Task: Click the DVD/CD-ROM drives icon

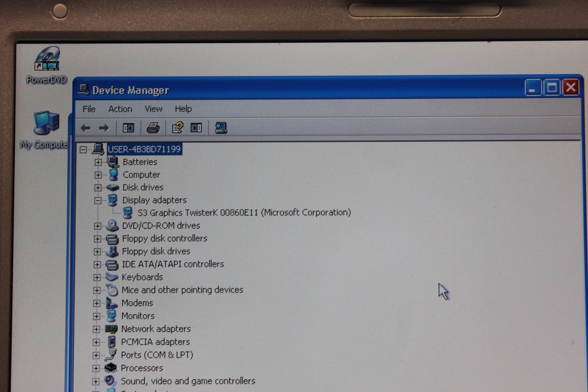Action: pyautogui.click(x=112, y=225)
